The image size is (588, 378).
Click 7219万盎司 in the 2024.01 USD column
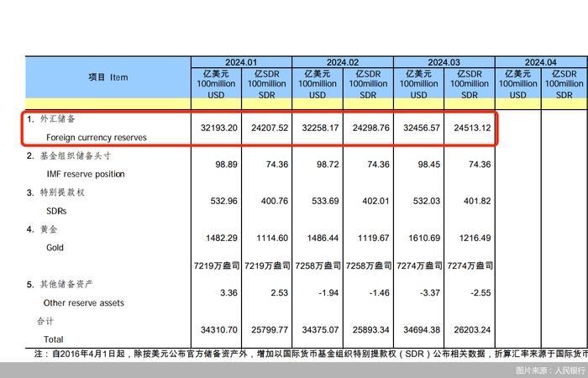pyautogui.click(x=217, y=266)
